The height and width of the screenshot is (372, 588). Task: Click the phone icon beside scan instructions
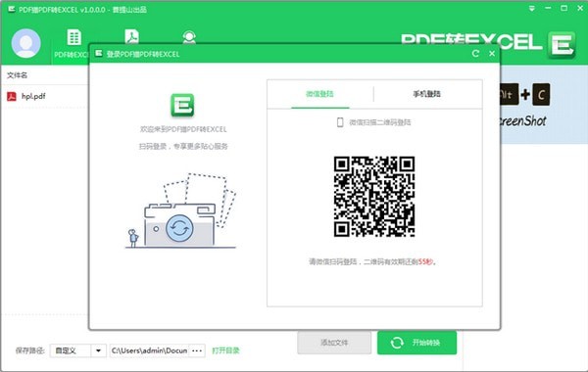(x=340, y=122)
